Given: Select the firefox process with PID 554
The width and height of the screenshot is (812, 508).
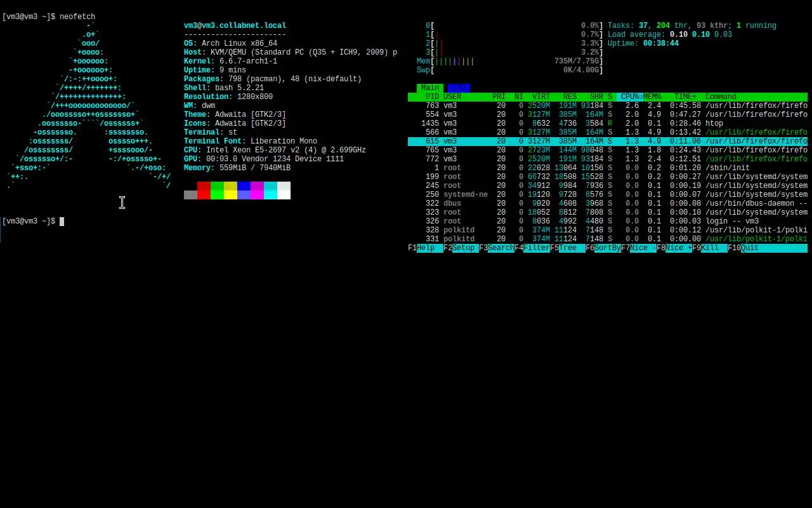Looking at the screenshot, I should (x=608, y=114).
